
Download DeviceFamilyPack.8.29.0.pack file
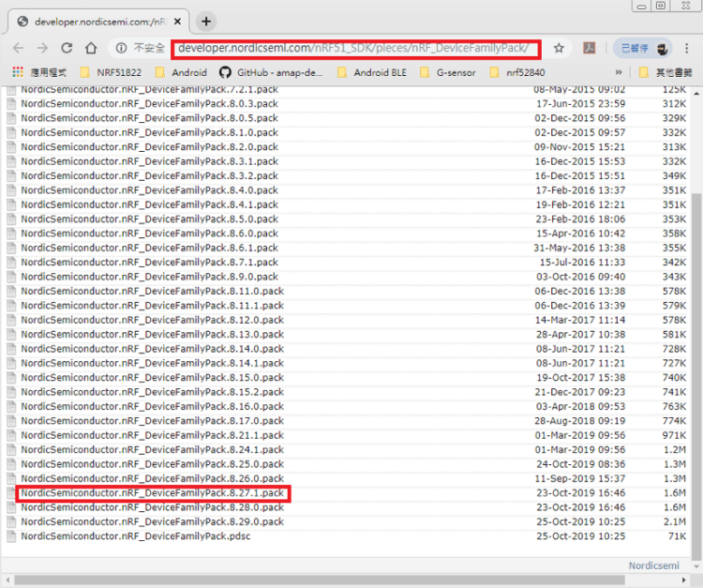[153, 521]
